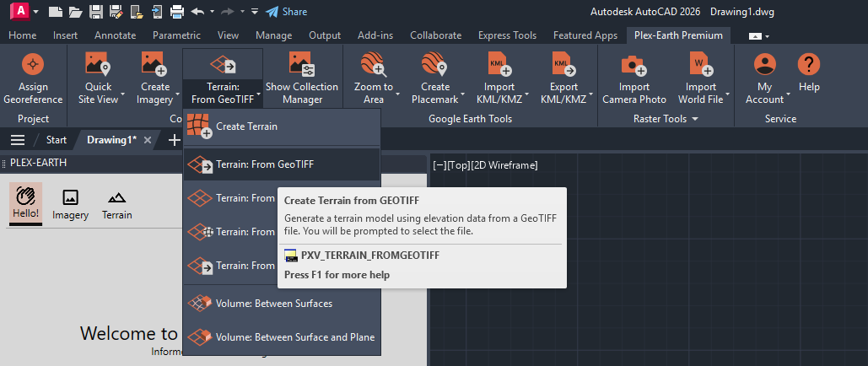
Task: Expand the My Account dropdown arrow
Action: point(788,94)
